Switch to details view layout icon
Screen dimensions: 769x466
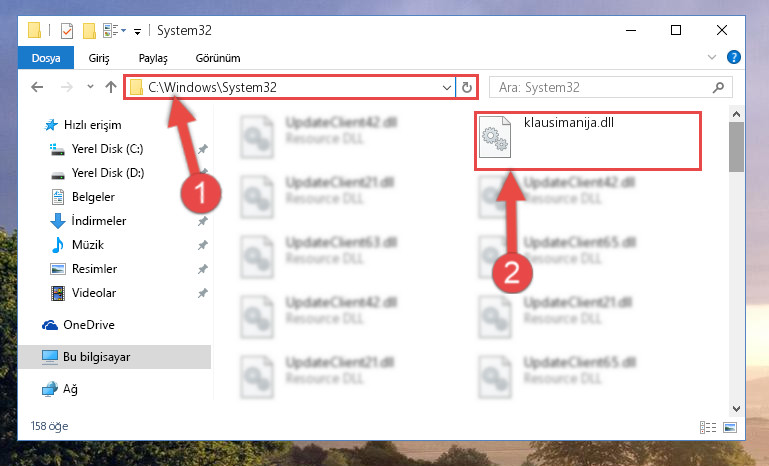(x=708, y=427)
